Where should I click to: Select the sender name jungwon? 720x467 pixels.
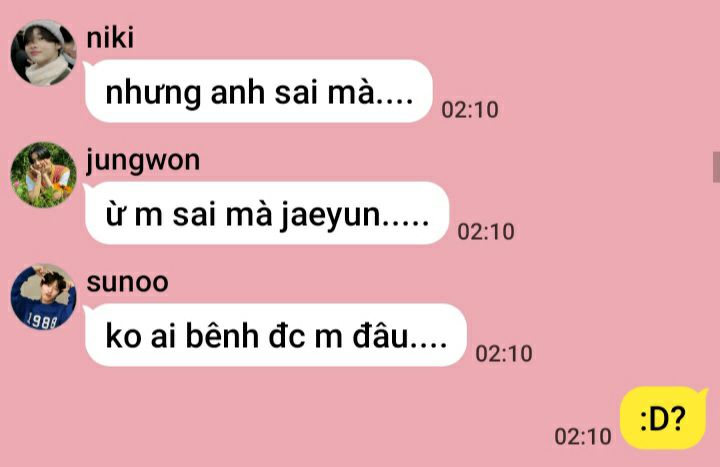tap(143, 161)
